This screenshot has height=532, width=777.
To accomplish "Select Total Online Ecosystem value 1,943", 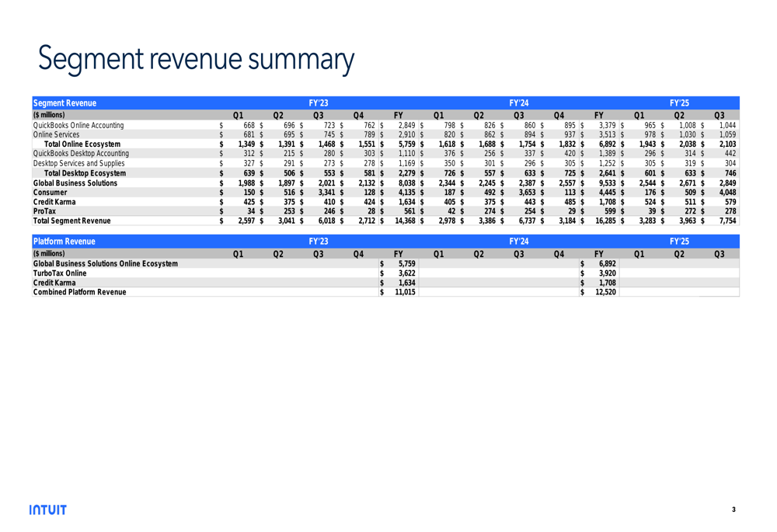I will pyautogui.click(x=647, y=144).
